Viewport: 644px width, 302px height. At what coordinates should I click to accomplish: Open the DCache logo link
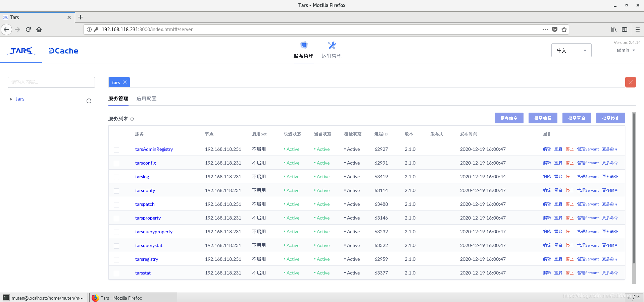tap(63, 51)
